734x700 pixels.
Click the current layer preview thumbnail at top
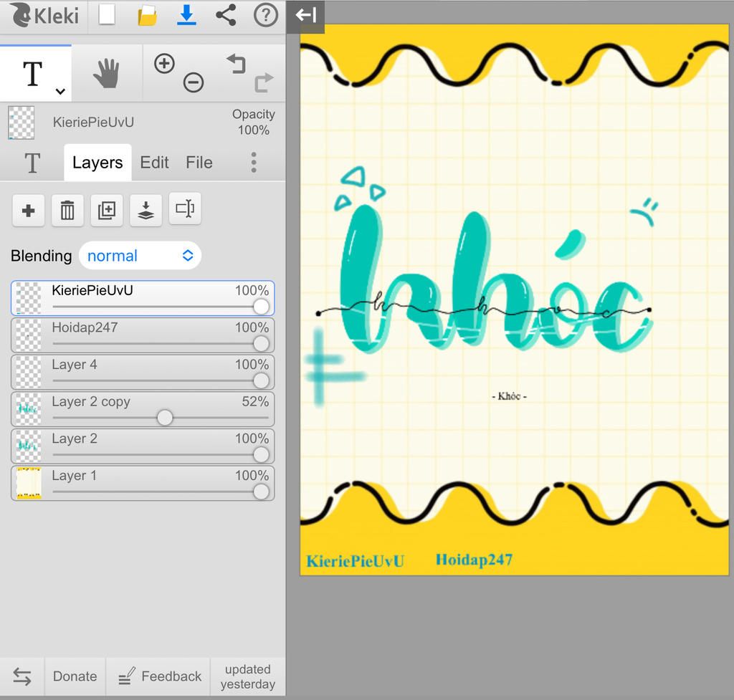(x=21, y=123)
